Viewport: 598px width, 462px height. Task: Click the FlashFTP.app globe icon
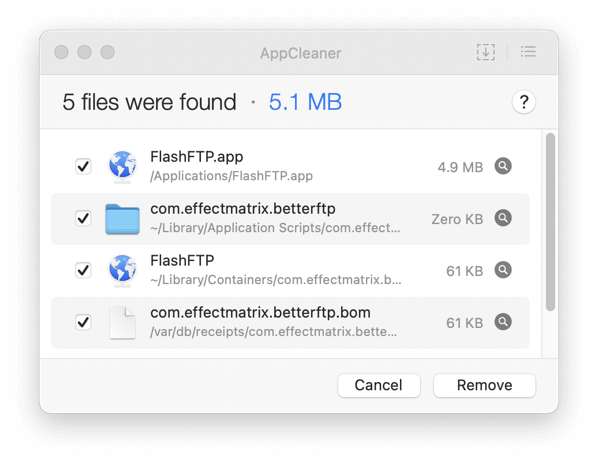pyautogui.click(x=122, y=166)
